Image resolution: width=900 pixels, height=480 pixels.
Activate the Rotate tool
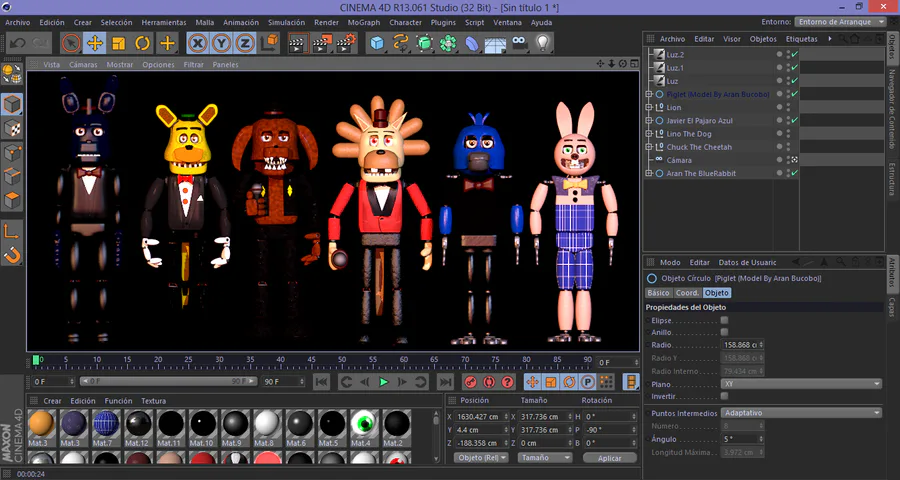[x=142, y=43]
